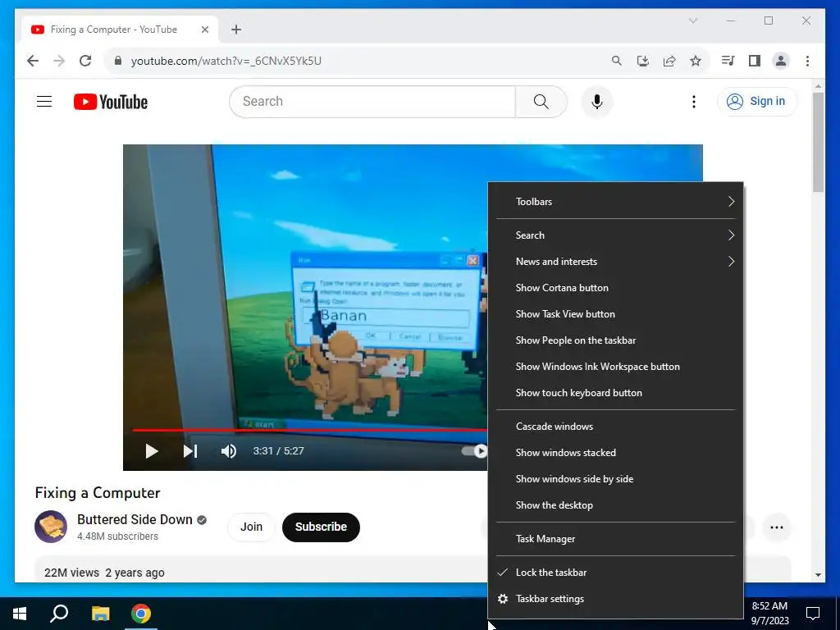Screen dimensions: 840x630
Task: Open the Chrome side panel
Action: point(755,61)
